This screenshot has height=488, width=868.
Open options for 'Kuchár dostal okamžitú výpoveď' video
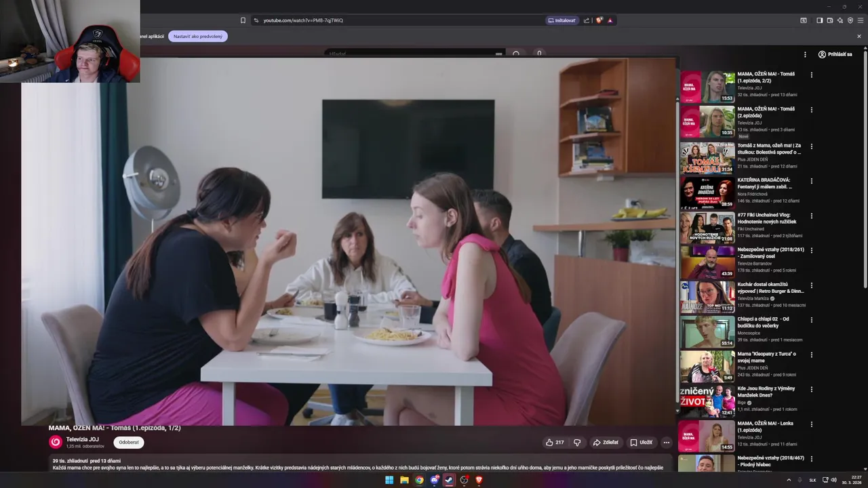click(811, 286)
